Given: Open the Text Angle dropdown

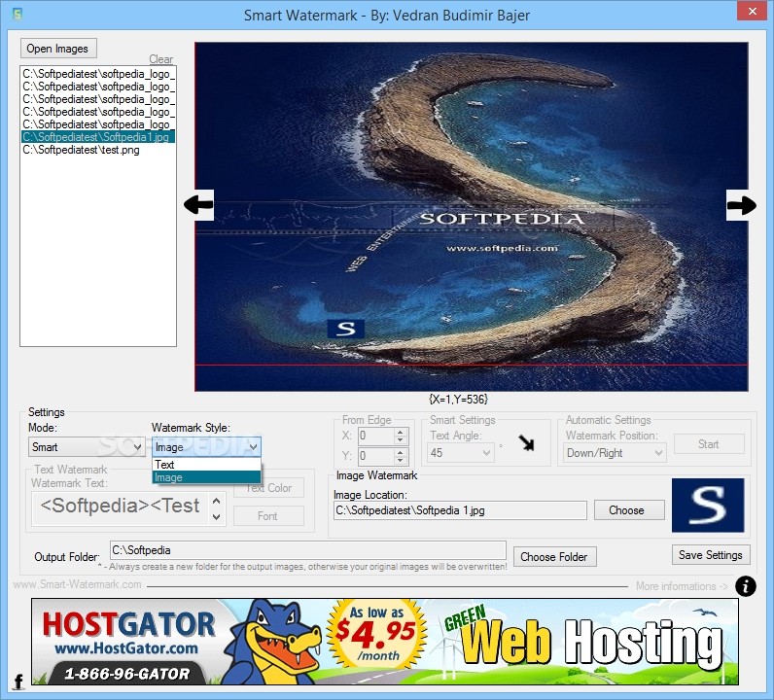Looking at the screenshot, I should click(x=460, y=453).
